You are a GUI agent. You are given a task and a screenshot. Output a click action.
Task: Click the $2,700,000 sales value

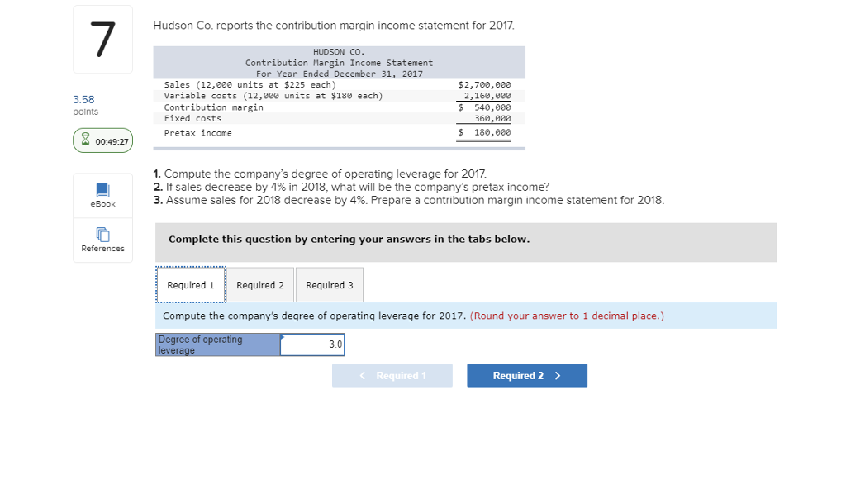tap(484, 85)
